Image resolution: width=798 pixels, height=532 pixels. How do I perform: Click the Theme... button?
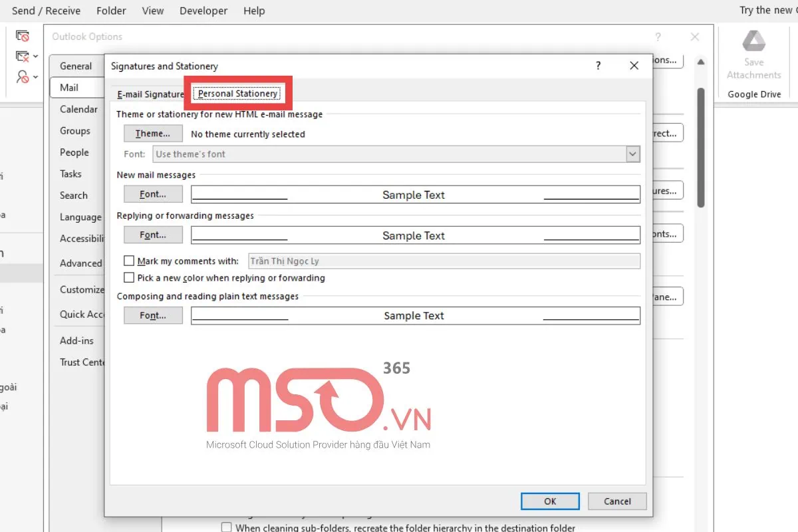[x=153, y=134]
